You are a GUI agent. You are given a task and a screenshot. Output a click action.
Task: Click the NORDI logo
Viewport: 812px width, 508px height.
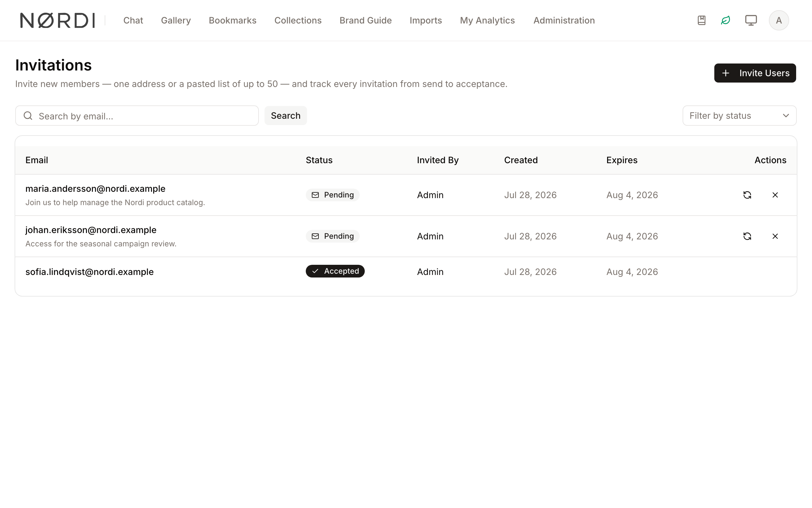click(57, 21)
